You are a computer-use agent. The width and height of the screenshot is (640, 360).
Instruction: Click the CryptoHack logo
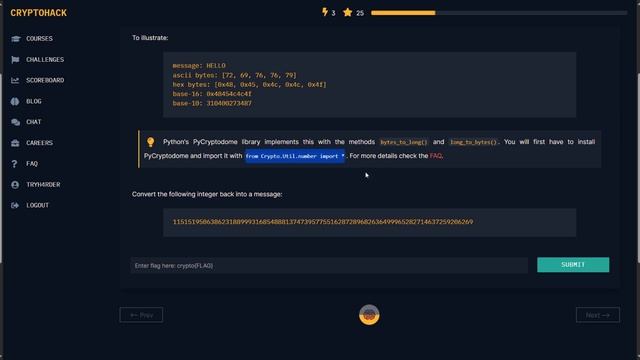[x=39, y=13]
